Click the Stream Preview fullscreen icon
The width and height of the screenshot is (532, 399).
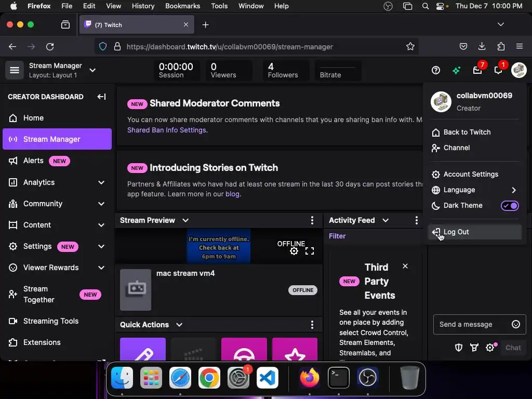(x=310, y=251)
